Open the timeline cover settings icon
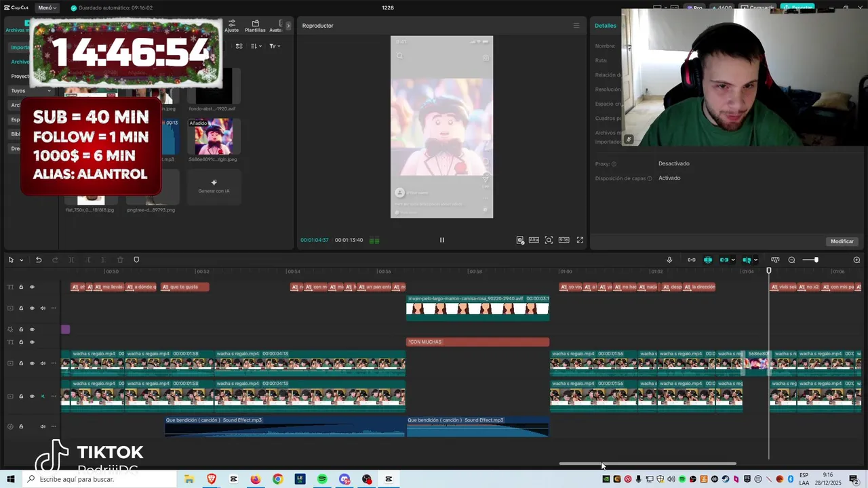The image size is (868, 488). click(x=775, y=260)
